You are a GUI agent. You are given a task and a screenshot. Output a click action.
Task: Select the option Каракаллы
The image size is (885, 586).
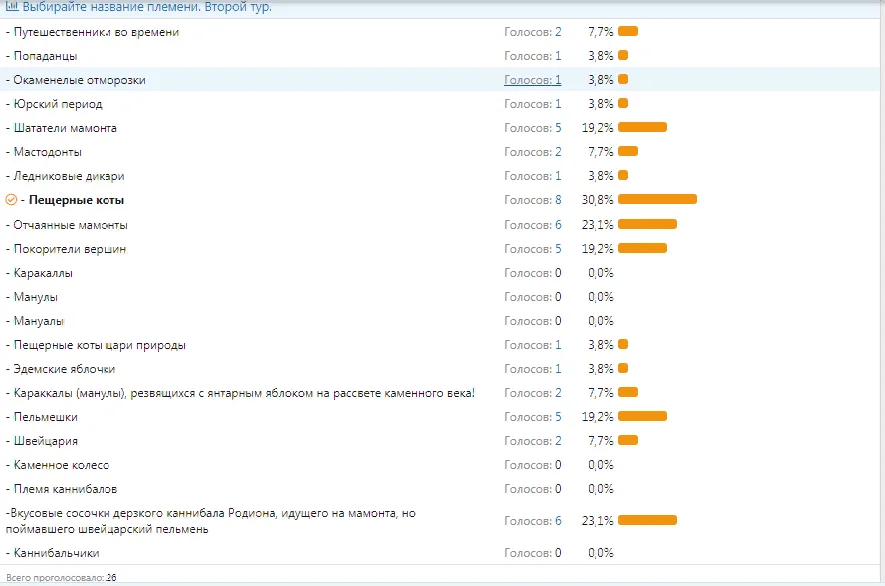tap(42, 272)
